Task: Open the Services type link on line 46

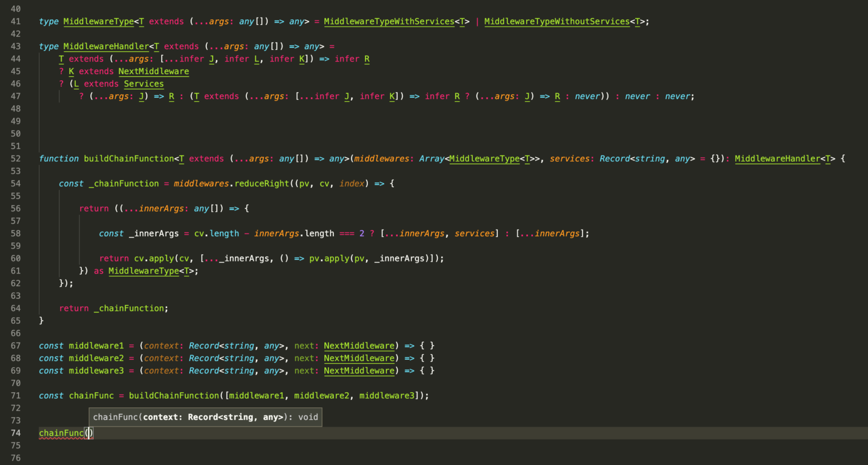Action: point(143,84)
